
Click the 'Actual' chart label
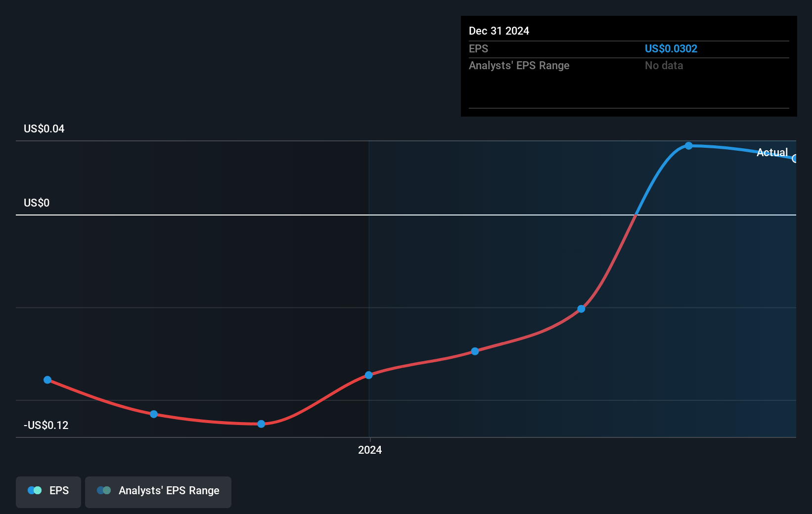point(772,152)
